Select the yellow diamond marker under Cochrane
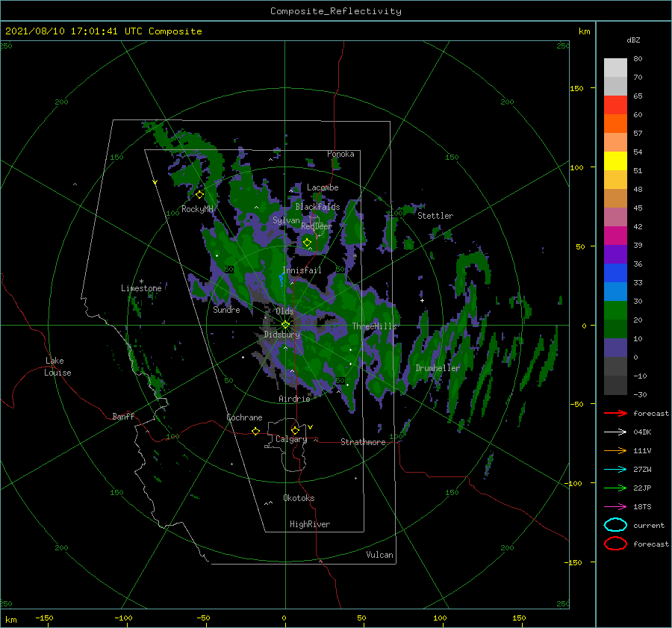The height and width of the screenshot is (628, 672). pyautogui.click(x=256, y=431)
